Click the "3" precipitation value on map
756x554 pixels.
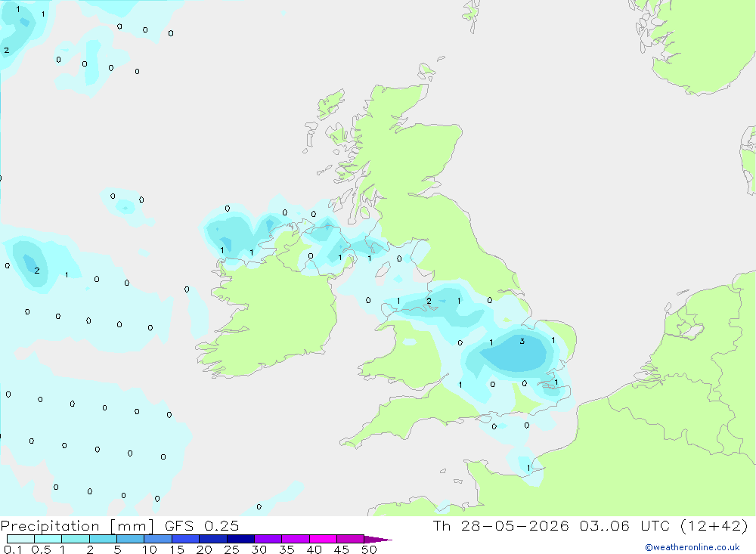pyautogui.click(x=522, y=341)
